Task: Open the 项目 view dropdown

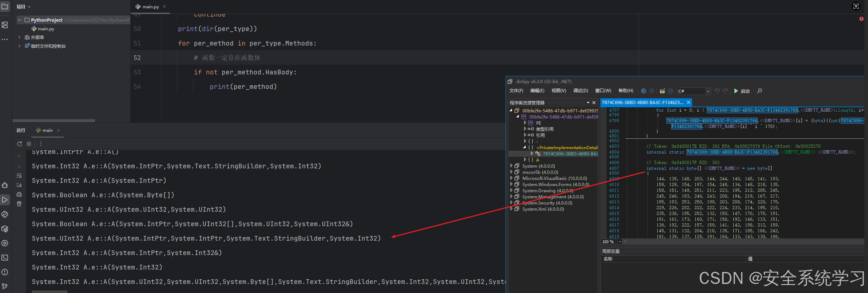Action: (x=24, y=7)
